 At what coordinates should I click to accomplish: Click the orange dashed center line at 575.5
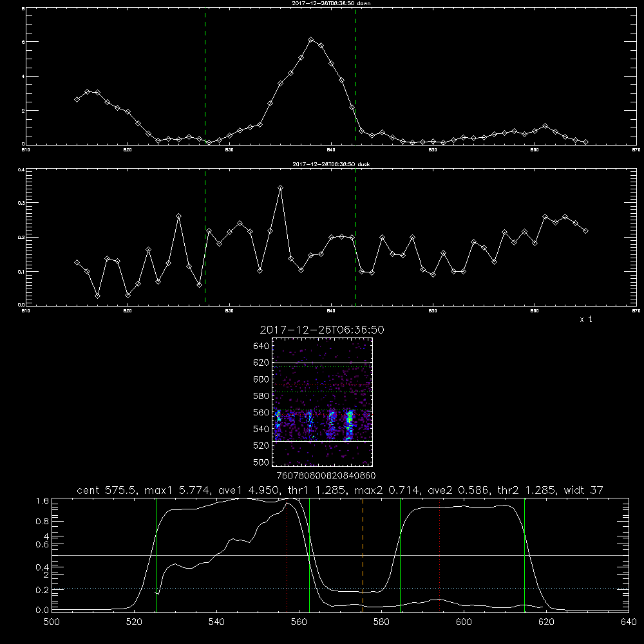[x=363, y=554]
